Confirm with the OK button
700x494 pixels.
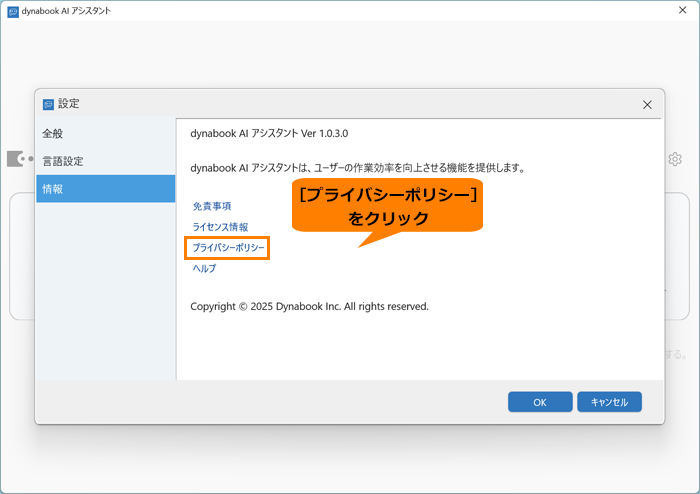[540, 402]
